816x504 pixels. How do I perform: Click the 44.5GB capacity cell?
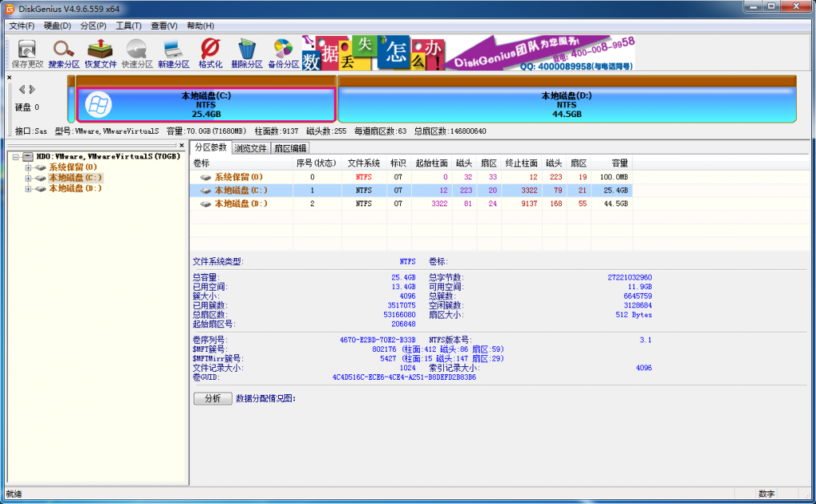click(x=616, y=204)
